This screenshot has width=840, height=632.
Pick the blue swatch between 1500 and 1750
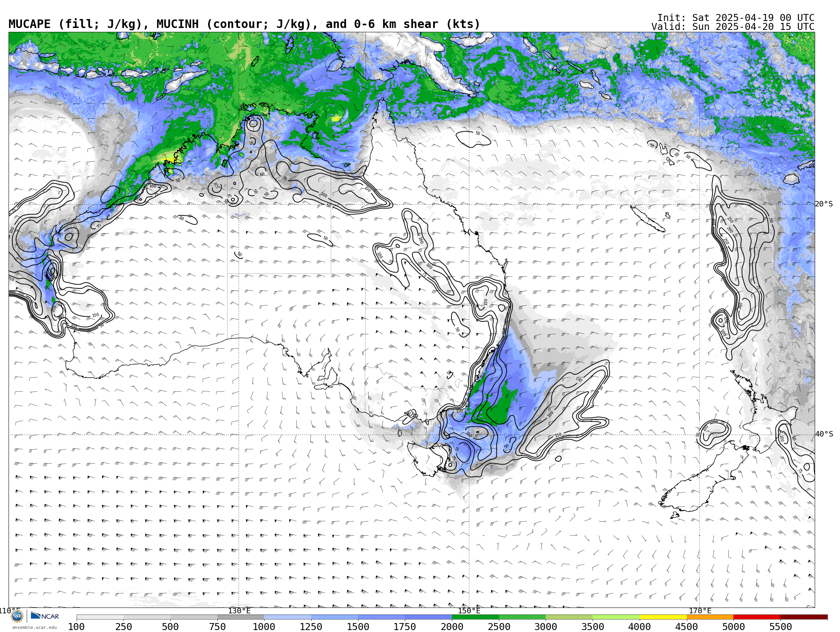point(381,617)
